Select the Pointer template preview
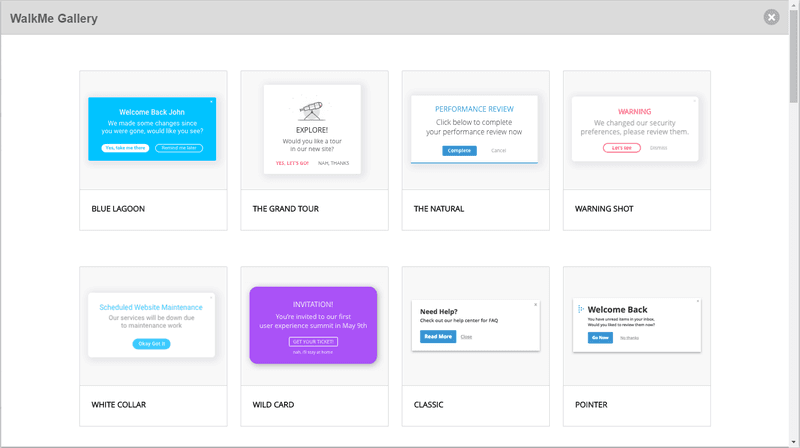This screenshot has width=800, height=448. tap(637, 326)
